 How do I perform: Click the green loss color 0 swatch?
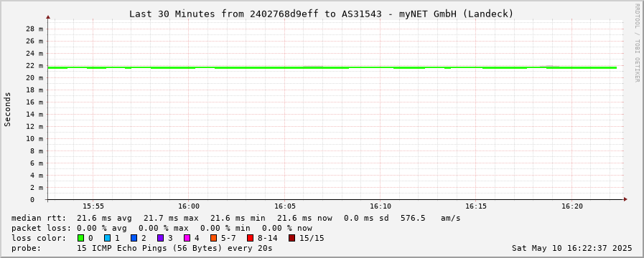[80, 238]
